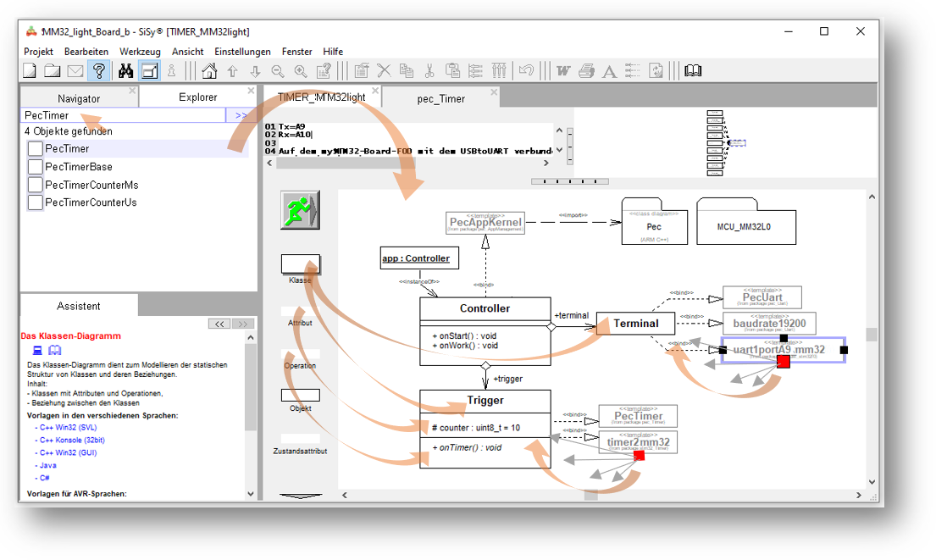
Task: Tick the checkbox beside PecTimerCounterUs
Action: [36, 202]
